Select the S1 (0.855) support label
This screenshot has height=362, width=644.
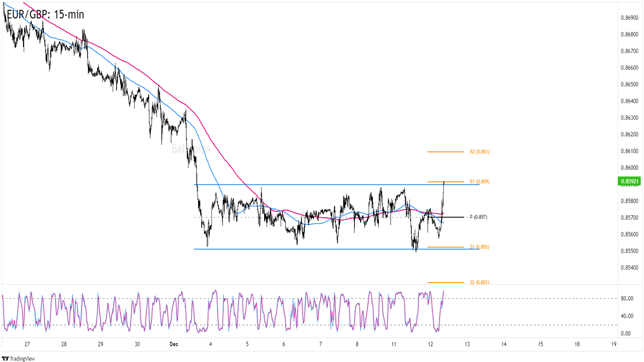[x=479, y=247]
